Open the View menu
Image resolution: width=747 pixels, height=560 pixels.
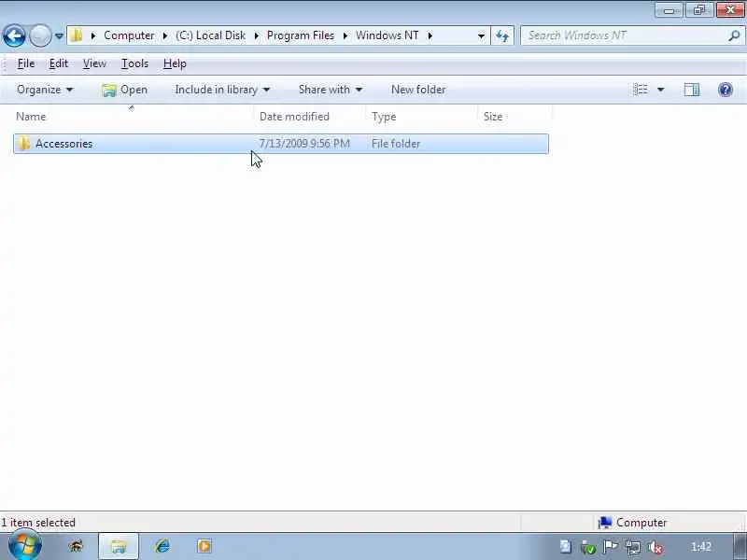tap(94, 63)
